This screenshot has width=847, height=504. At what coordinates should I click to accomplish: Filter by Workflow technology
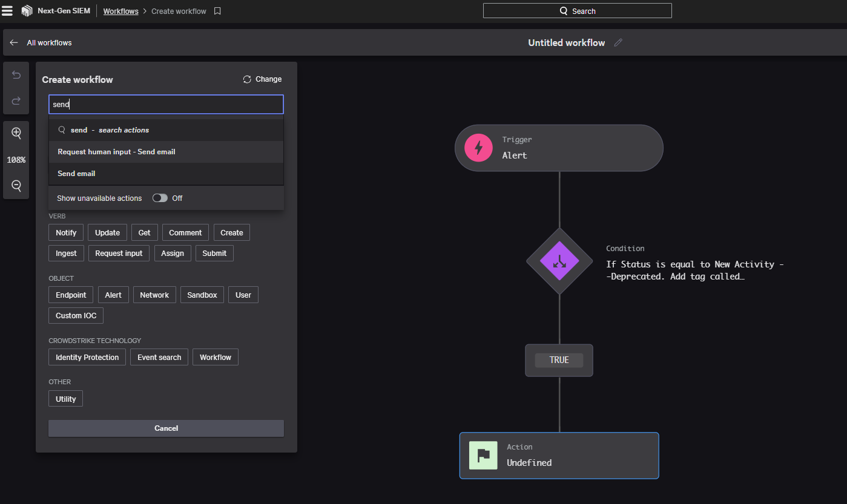216,358
